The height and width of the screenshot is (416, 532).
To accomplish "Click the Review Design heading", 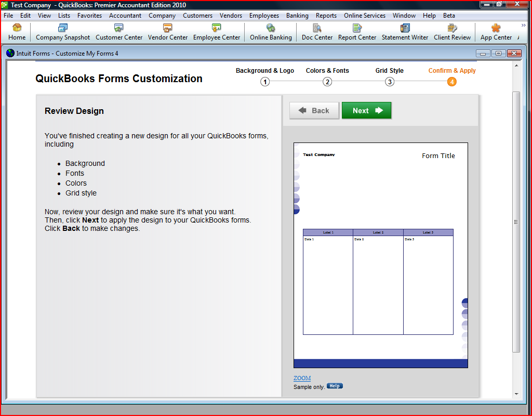I will 74,111.
